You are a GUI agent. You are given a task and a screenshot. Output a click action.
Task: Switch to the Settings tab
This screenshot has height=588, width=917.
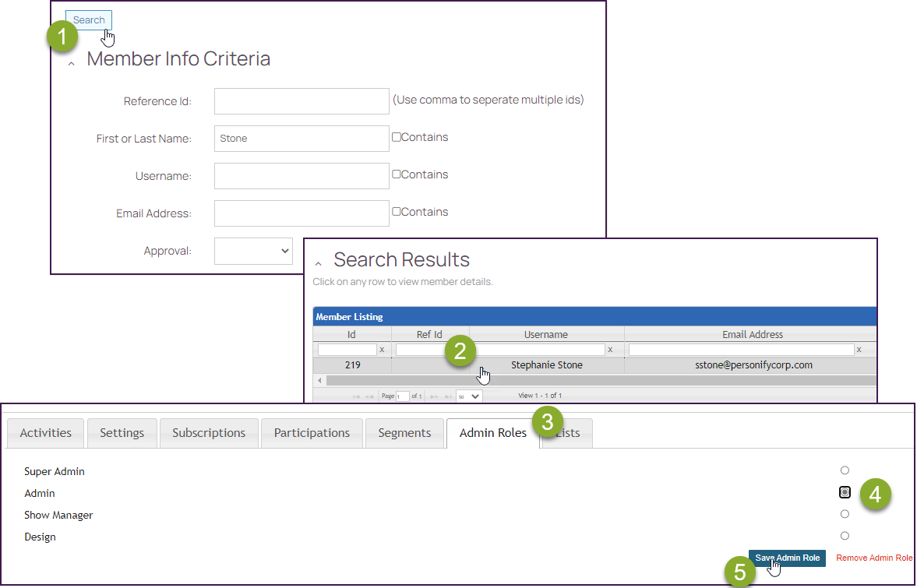click(122, 433)
